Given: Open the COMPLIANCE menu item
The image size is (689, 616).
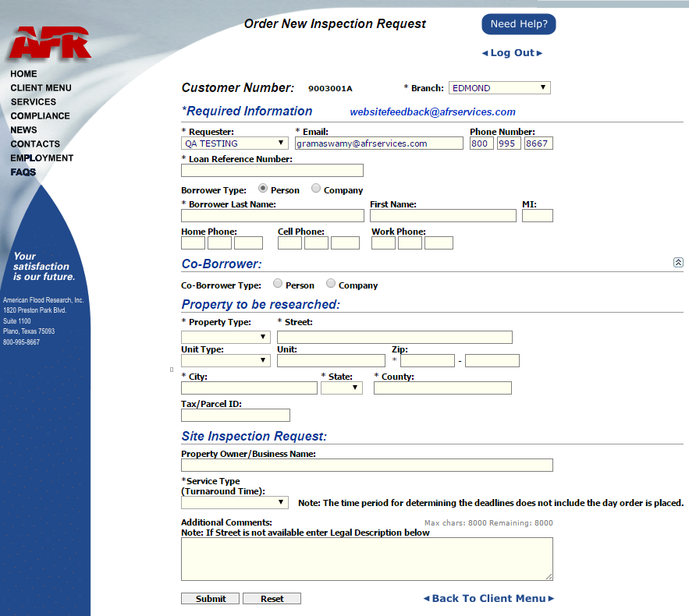Looking at the screenshot, I should click(41, 116).
